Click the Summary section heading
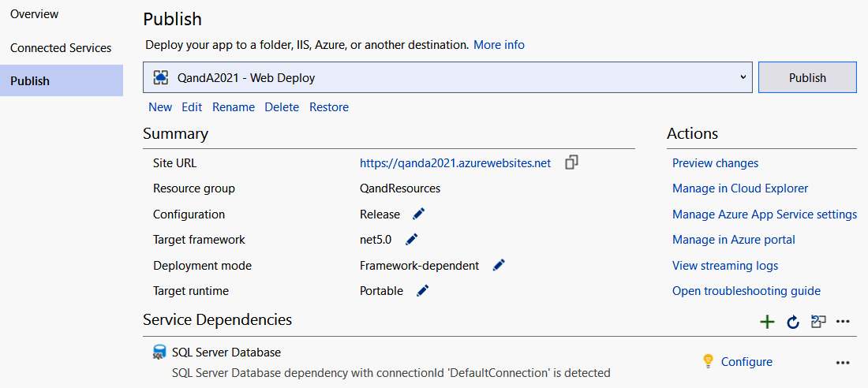 pos(175,134)
